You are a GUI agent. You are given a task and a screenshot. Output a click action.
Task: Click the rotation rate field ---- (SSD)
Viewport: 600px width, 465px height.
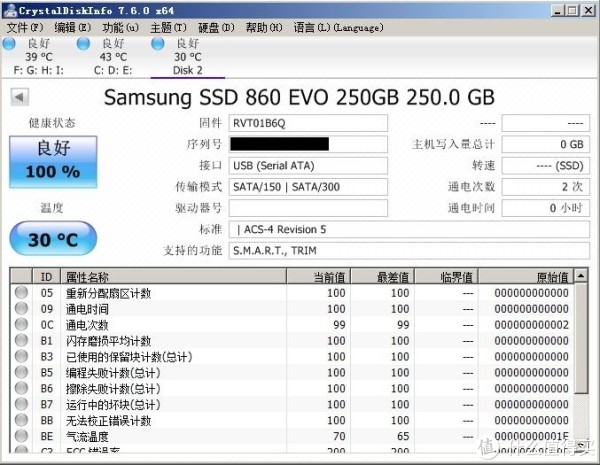pos(546,166)
